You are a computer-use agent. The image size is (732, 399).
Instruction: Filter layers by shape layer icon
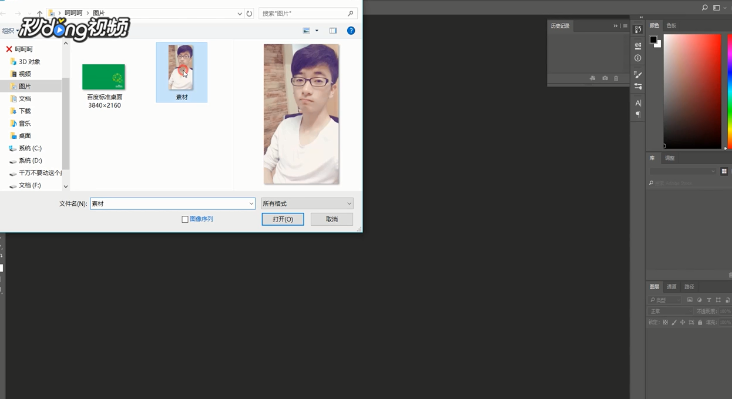pos(718,300)
